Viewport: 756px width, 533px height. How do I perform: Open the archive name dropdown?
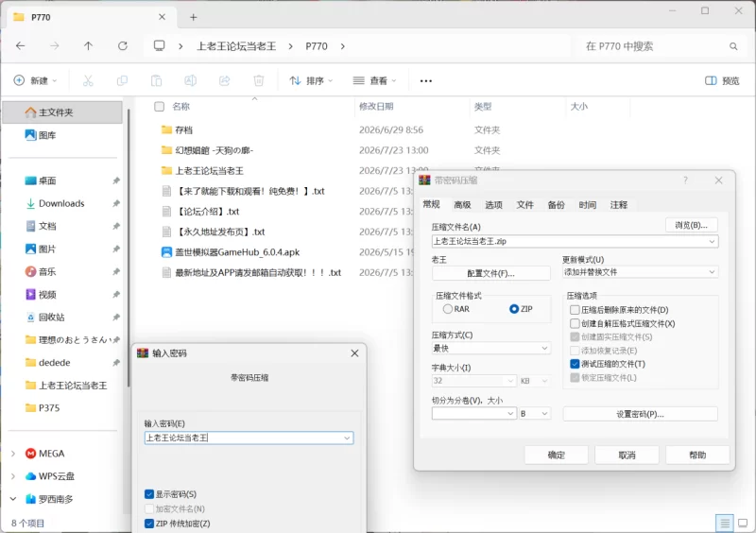(x=712, y=241)
